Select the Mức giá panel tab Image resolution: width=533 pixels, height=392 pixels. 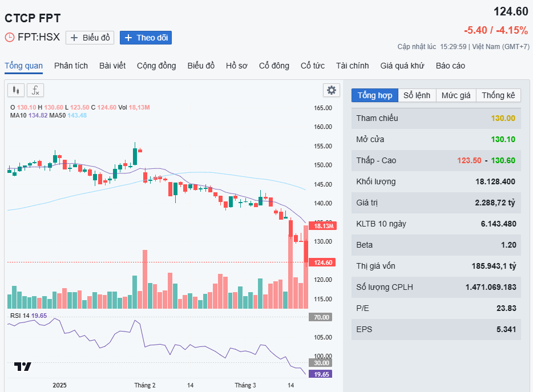[x=456, y=95]
